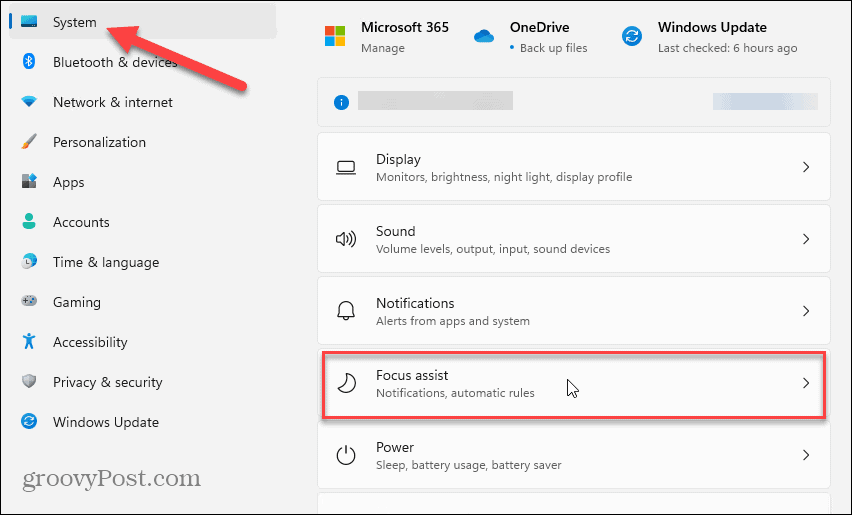Screen dimensions: 852x515
Task: Open the Display heading
Action: click(x=398, y=160)
